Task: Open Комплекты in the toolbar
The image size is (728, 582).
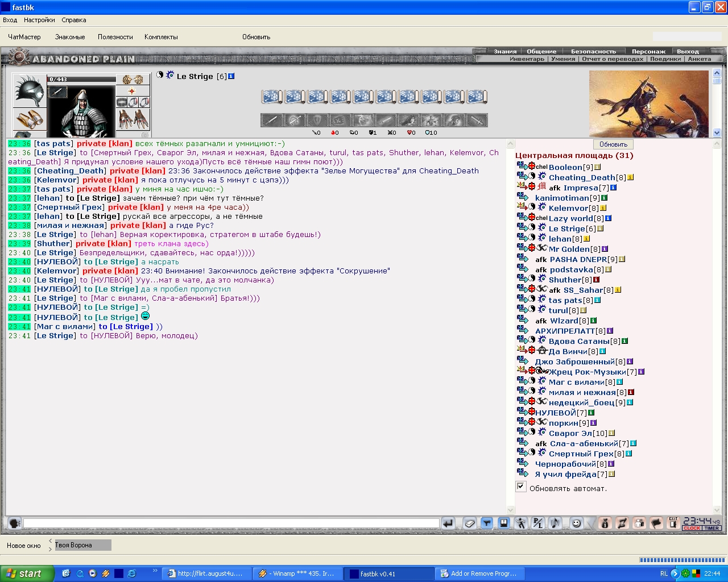Action: 161,37
